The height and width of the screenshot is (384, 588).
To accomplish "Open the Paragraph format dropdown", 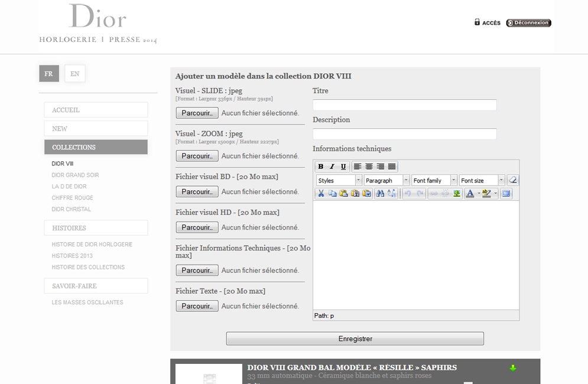I will tap(386, 180).
